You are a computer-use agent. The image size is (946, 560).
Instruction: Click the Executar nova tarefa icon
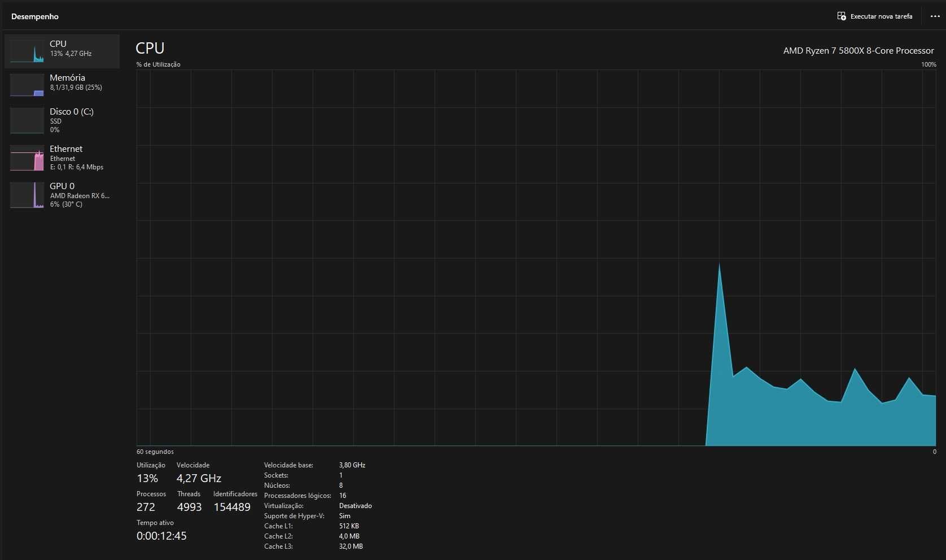(842, 16)
